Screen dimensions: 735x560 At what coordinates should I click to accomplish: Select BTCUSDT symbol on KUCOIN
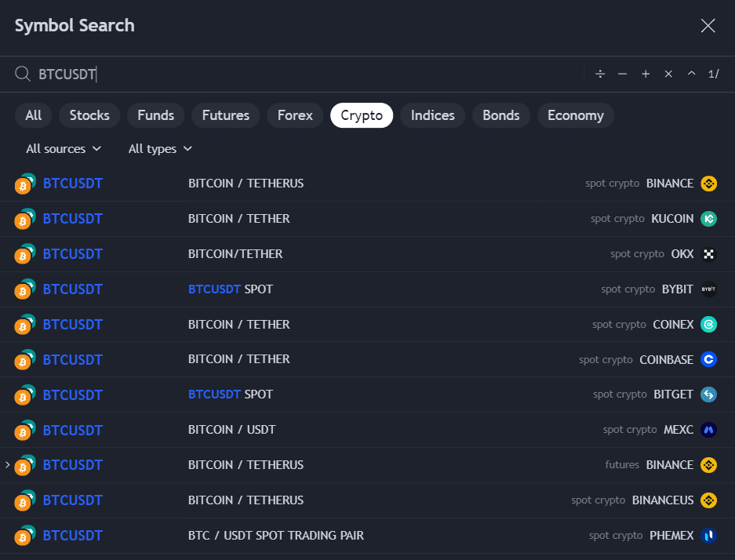point(73,218)
